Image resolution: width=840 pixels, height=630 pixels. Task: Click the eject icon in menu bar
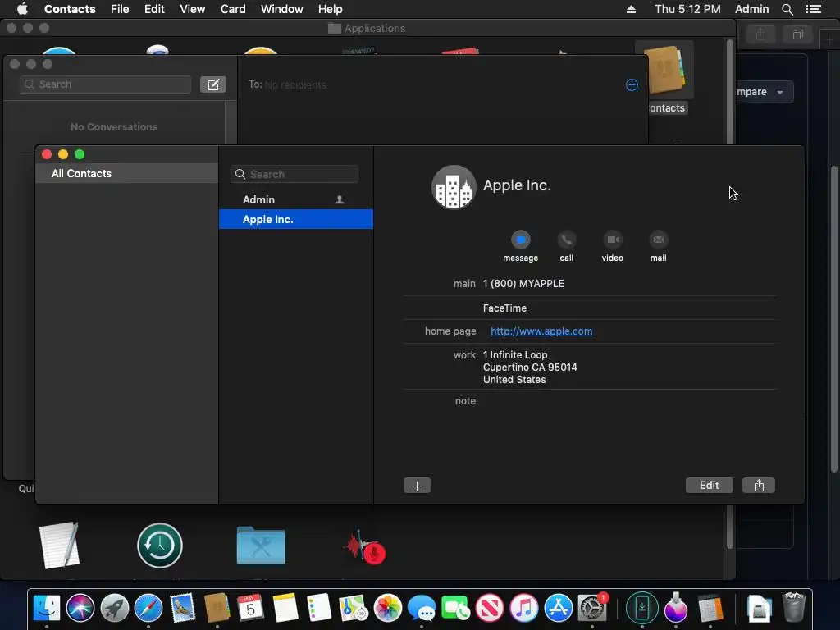point(631,9)
